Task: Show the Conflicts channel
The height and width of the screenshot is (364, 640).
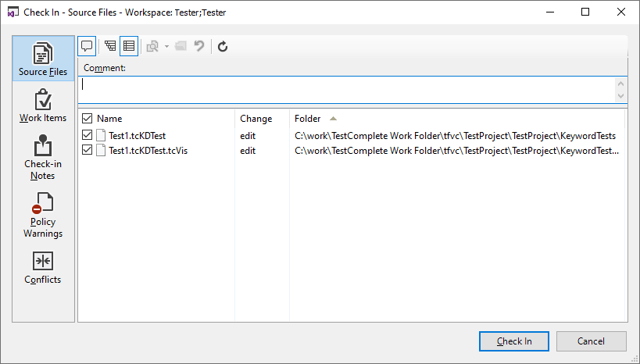Action: 43,268
